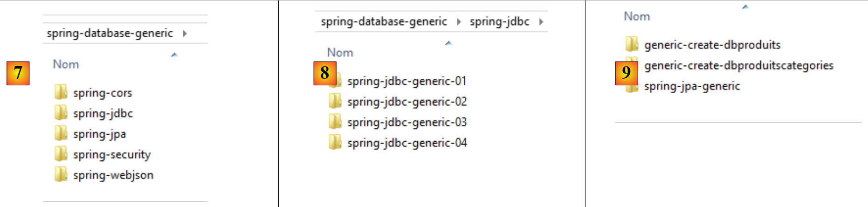Click the spring-cors folder icon
868x207 pixels.
point(61,92)
